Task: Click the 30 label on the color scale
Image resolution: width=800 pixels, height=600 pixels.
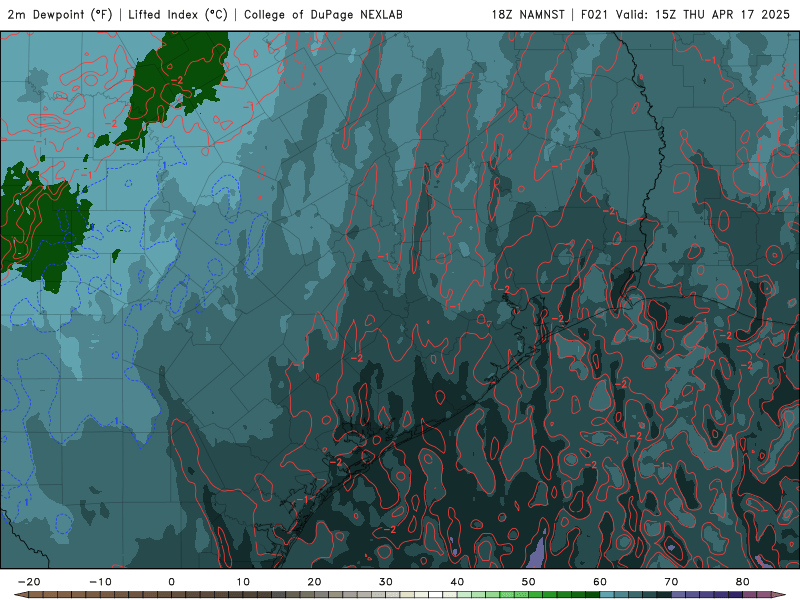Action: pyautogui.click(x=386, y=582)
